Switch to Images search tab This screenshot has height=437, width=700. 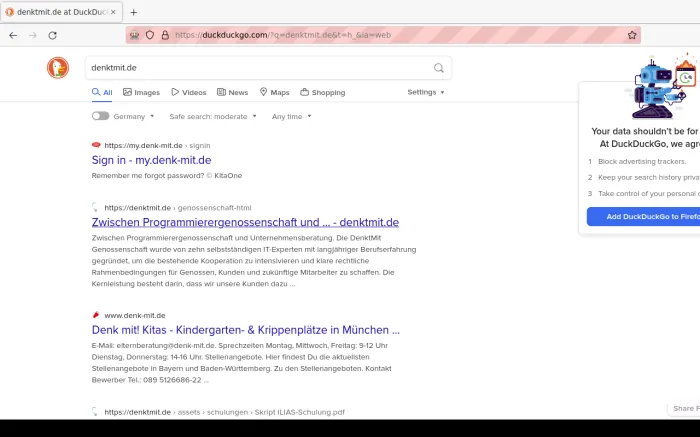(x=142, y=92)
